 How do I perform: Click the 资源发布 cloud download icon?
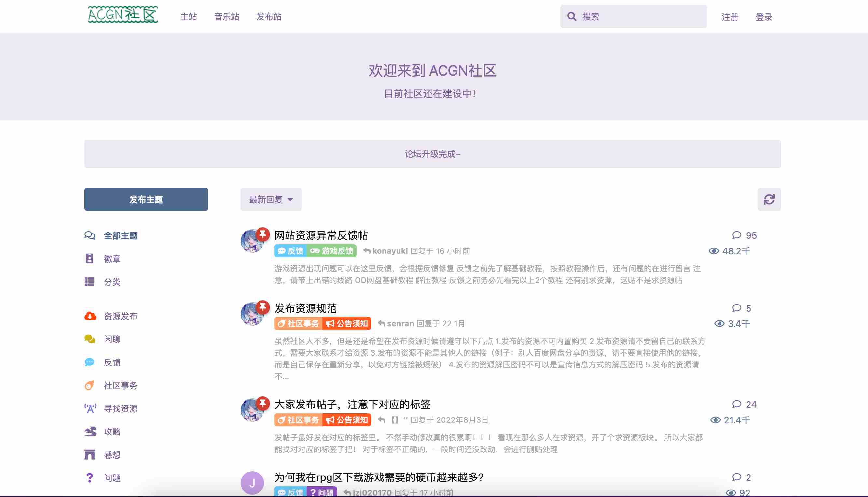pos(90,316)
